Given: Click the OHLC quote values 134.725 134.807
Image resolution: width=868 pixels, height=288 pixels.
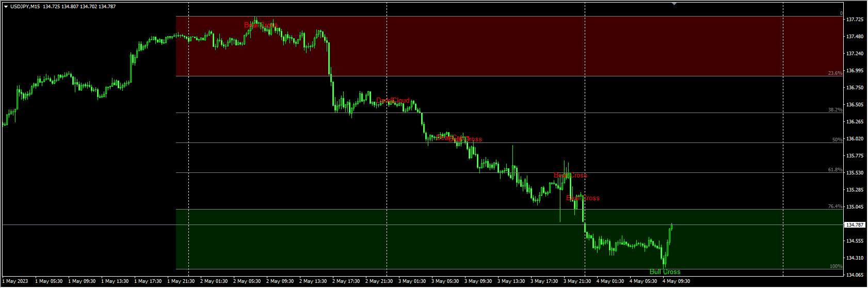Looking at the screenshot, I should point(60,7).
